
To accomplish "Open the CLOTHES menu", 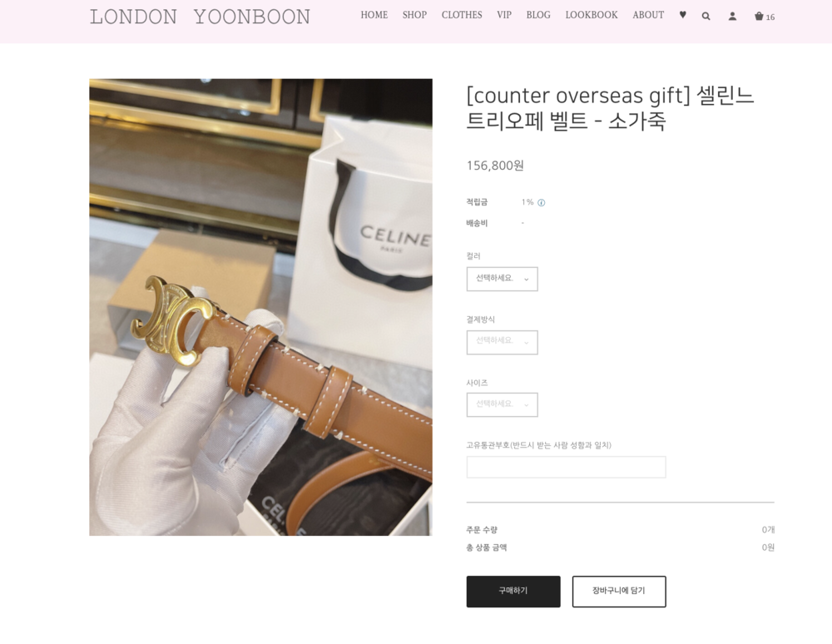I will [x=462, y=15].
